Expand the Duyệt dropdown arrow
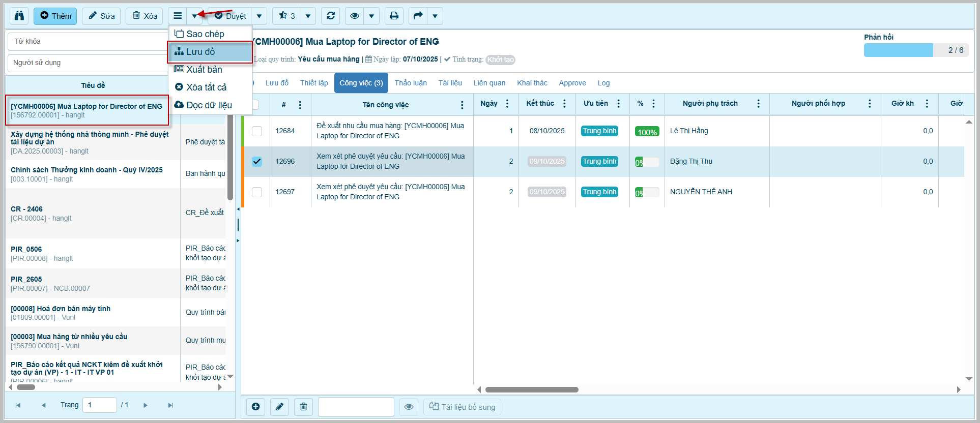The height and width of the screenshot is (423, 980). (259, 16)
